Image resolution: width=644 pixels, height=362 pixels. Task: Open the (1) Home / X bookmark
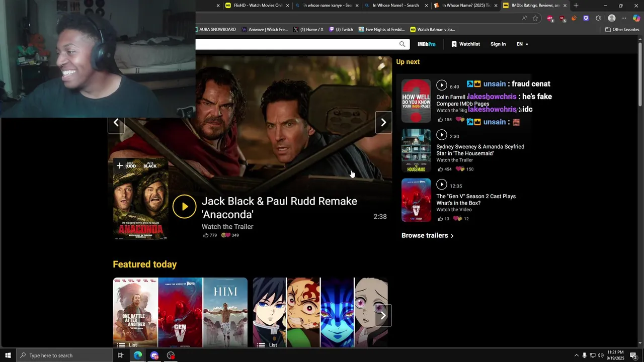308,29
